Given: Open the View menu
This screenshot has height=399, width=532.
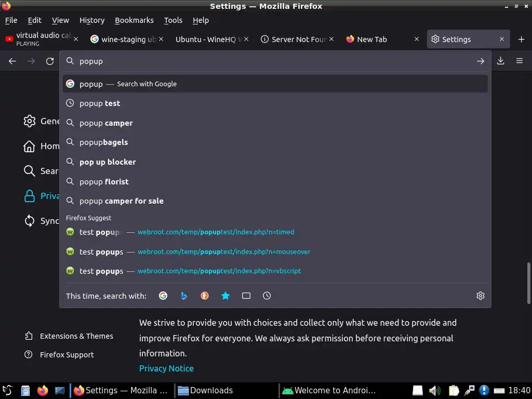Looking at the screenshot, I should [x=60, y=20].
